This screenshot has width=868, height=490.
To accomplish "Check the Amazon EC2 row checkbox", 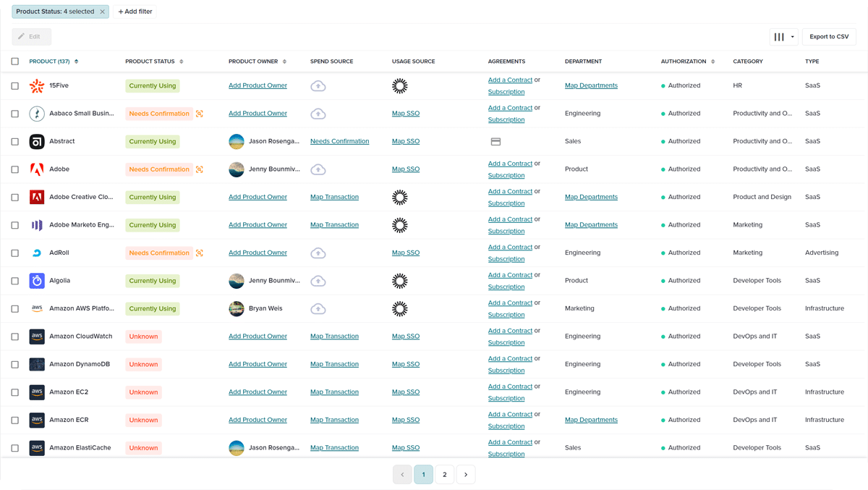I will pyautogui.click(x=15, y=392).
